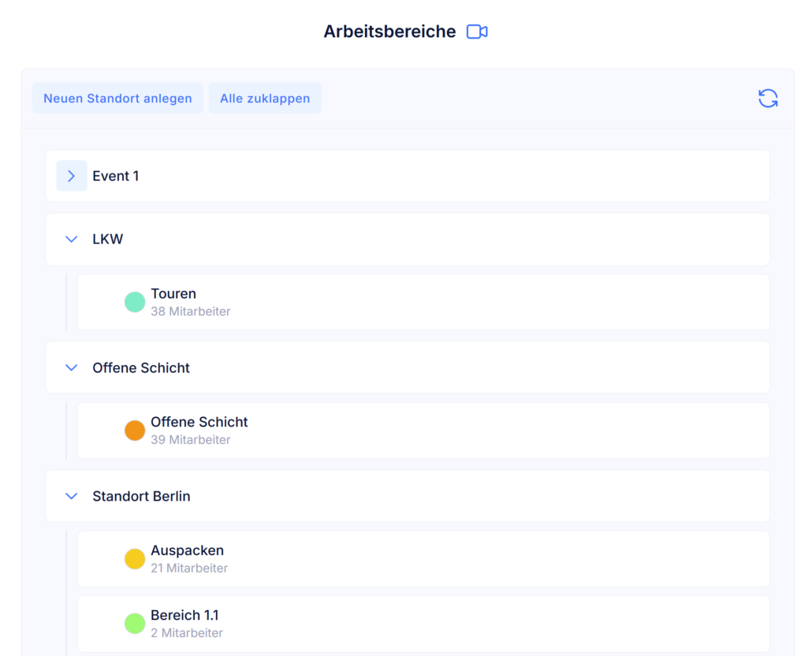
Task: Collapse the Standort Berlin section
Action: point(72,496)
